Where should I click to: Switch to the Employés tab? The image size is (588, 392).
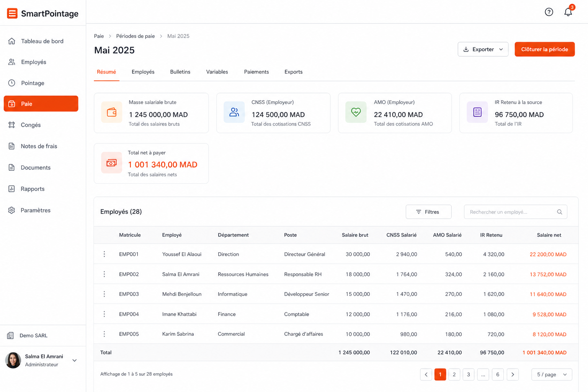(143, 72)
